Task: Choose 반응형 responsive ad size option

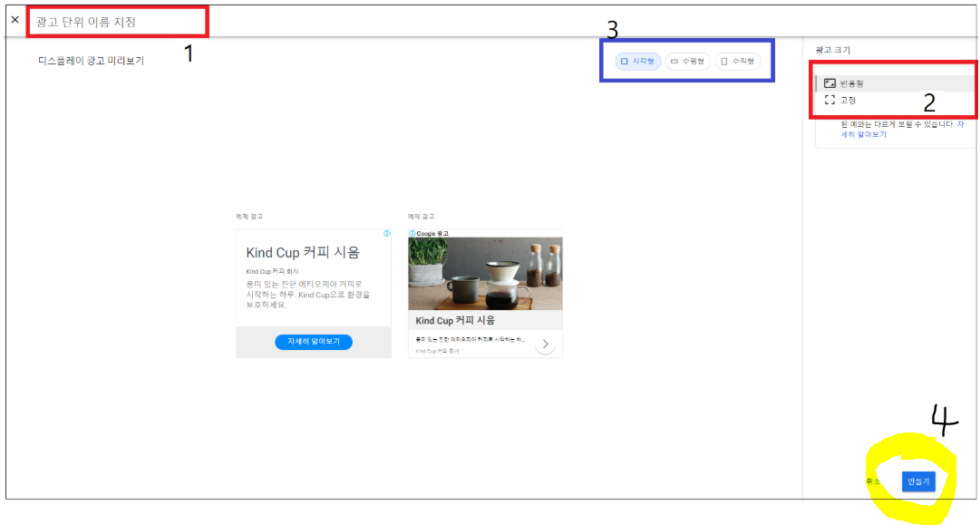Action: tap(895, 83)
